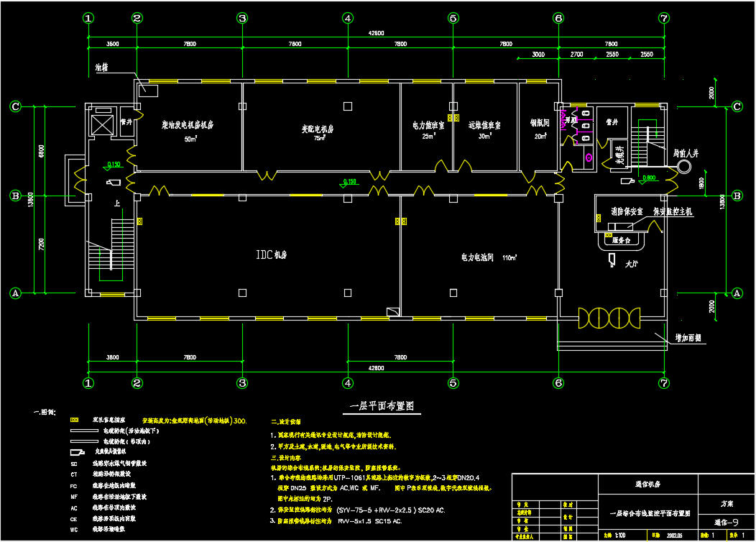This screenshot has width=756, height=542.
Task: Click the 柴油发电机房机房 room label
Action: point(188,125)
